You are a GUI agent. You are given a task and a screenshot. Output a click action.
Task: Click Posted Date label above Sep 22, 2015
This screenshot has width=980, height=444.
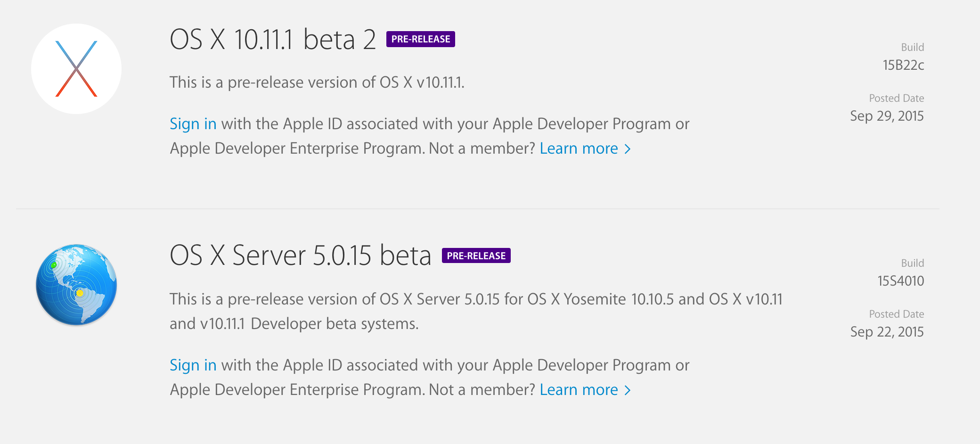point(896,314)
